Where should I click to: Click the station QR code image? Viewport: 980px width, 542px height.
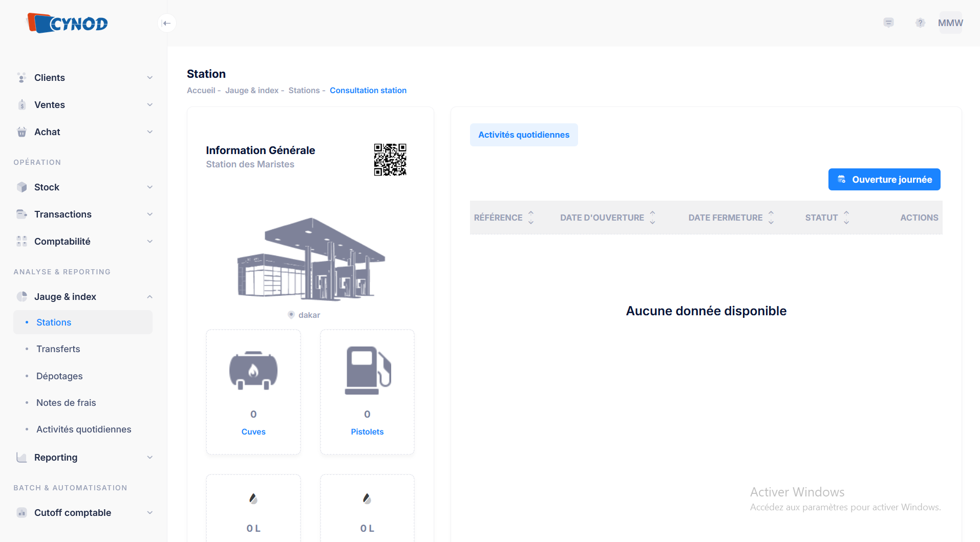(x=390, y=160)
